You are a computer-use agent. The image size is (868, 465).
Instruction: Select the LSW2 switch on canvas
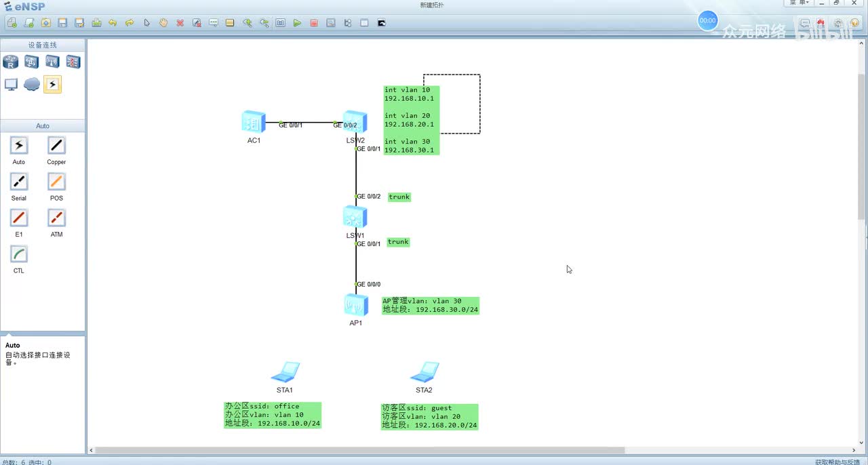tap(355, 122)
